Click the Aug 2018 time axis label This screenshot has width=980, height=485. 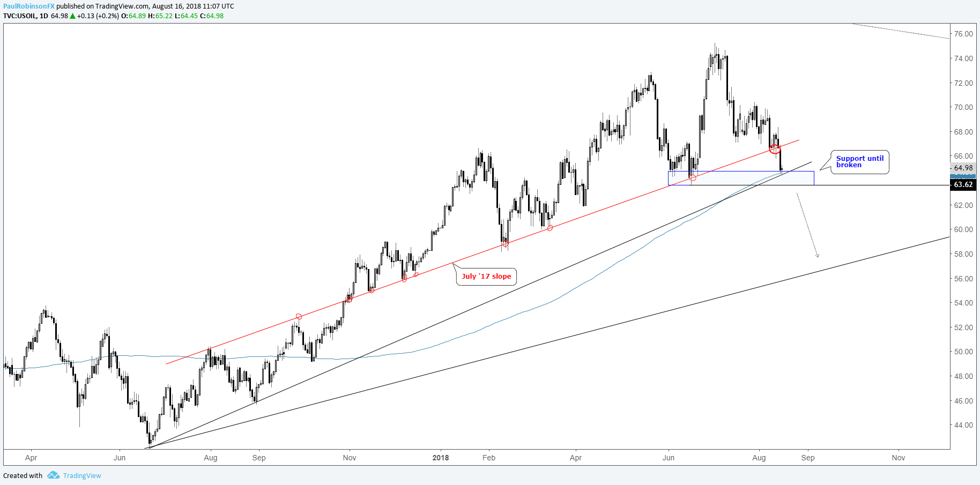[759, 458]
